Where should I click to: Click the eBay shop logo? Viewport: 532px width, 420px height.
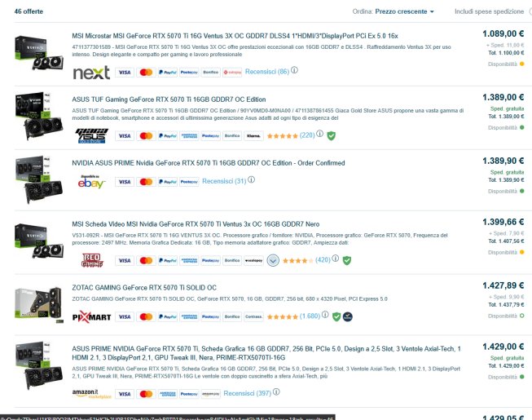click(x=91, y=182)
